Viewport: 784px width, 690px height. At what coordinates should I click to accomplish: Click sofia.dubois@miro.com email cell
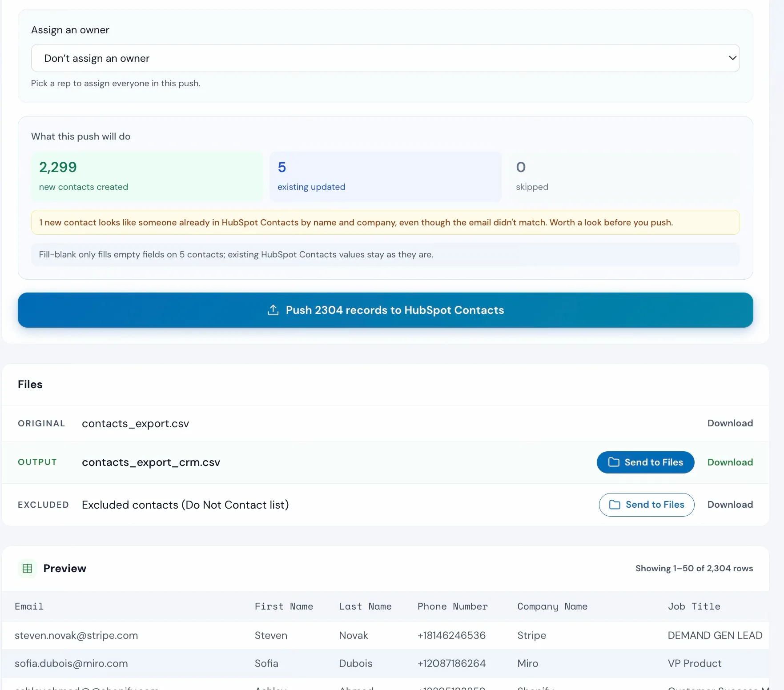71,663
